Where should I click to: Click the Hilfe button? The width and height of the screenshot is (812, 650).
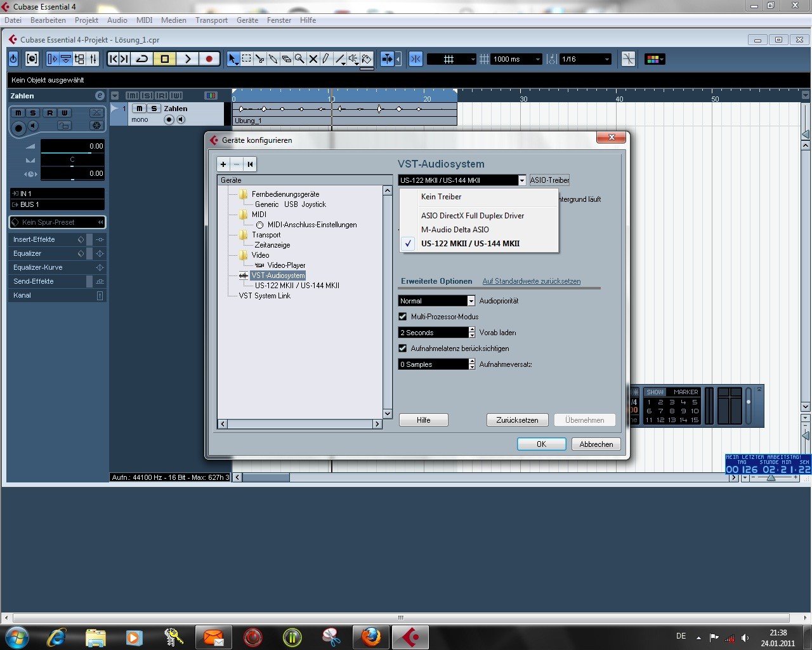pos(424,420)
